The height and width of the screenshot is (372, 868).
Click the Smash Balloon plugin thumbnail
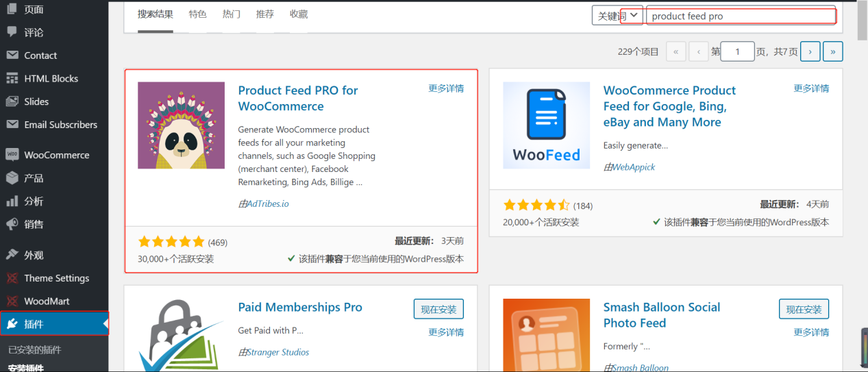(546, 335)
